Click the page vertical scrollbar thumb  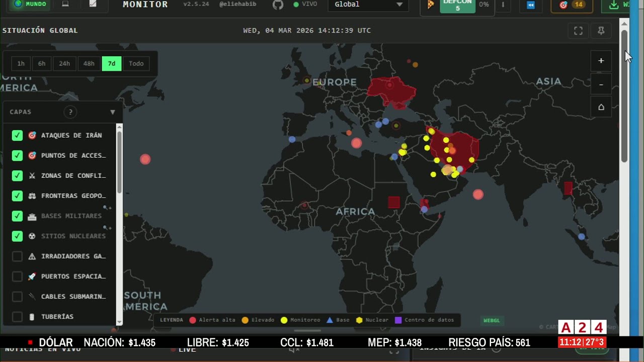[x=624, y=96]
